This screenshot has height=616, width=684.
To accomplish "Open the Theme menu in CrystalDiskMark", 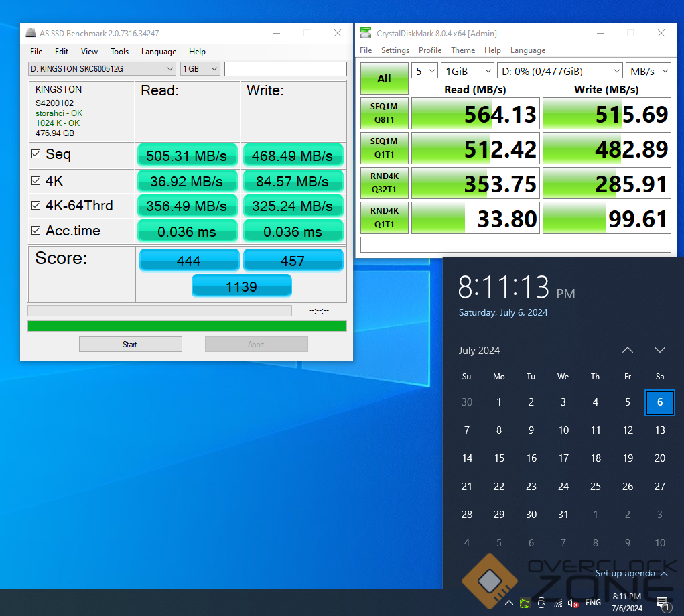I will tap(462, 50).
